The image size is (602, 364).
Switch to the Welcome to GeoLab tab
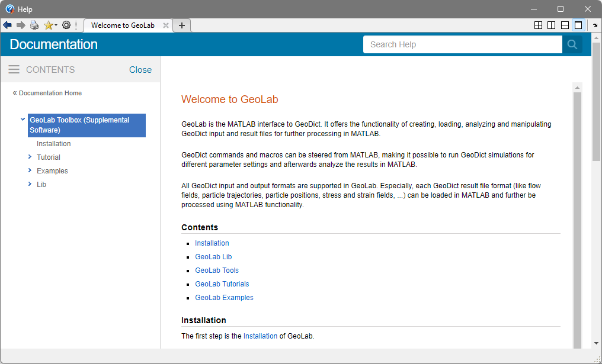tap(123, 25)
